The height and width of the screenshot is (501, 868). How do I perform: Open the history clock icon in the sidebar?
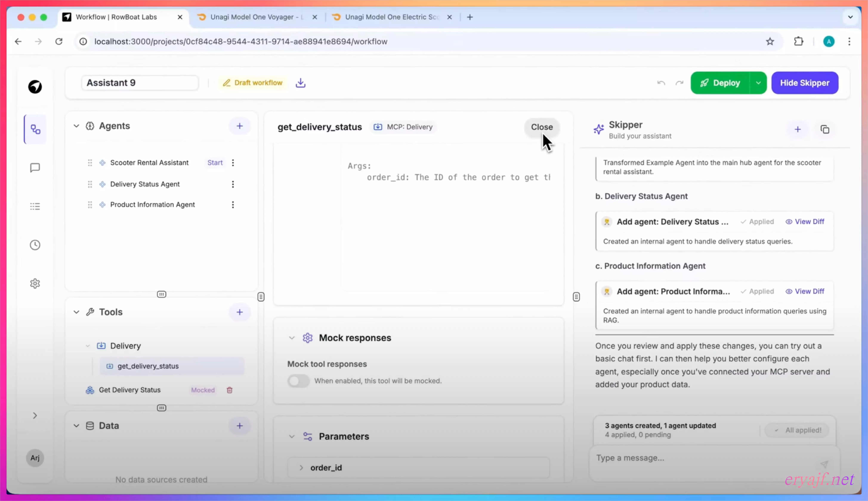coord(35,245)
